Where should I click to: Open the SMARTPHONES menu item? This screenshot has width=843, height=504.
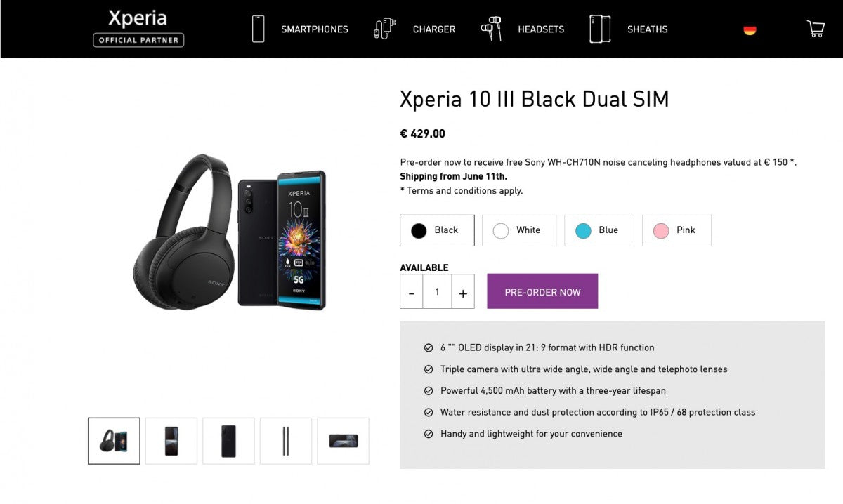tap(314, 29)
